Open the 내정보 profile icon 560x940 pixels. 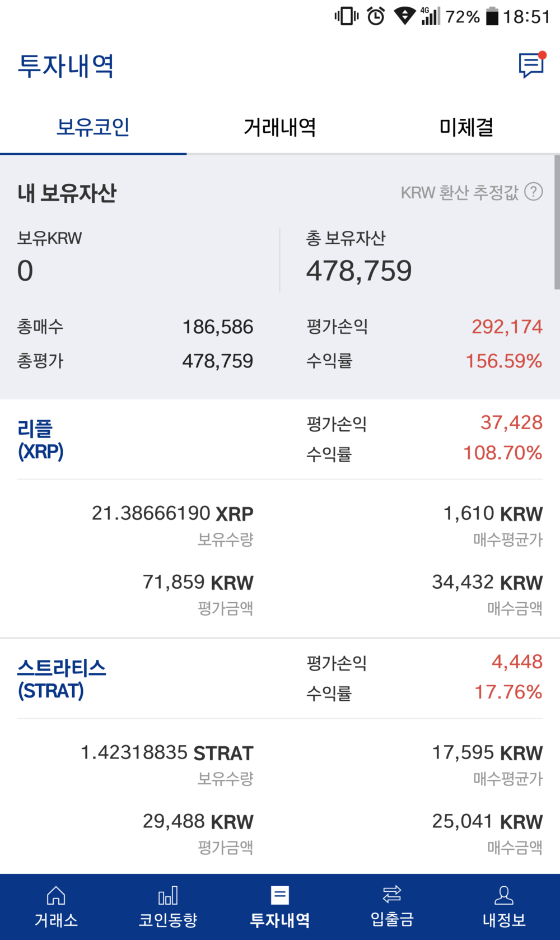[504, 896]
